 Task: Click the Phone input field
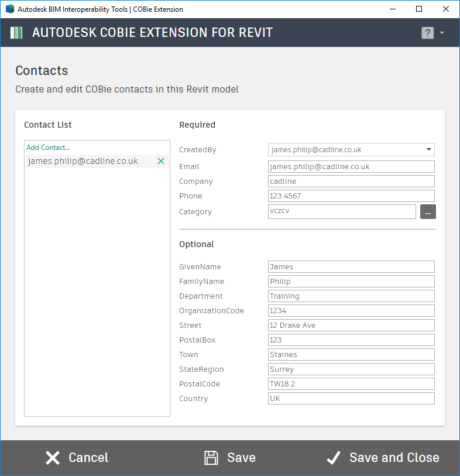351,196
